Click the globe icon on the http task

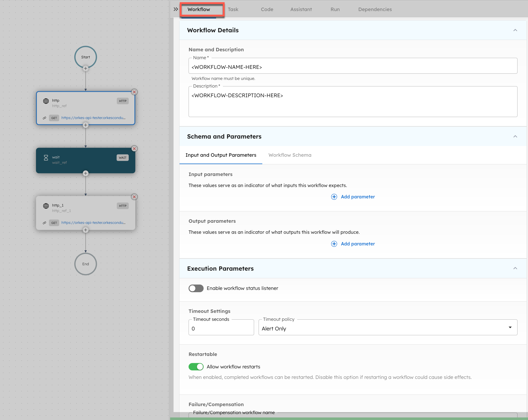pyautogui.click(x=46, y=101)
